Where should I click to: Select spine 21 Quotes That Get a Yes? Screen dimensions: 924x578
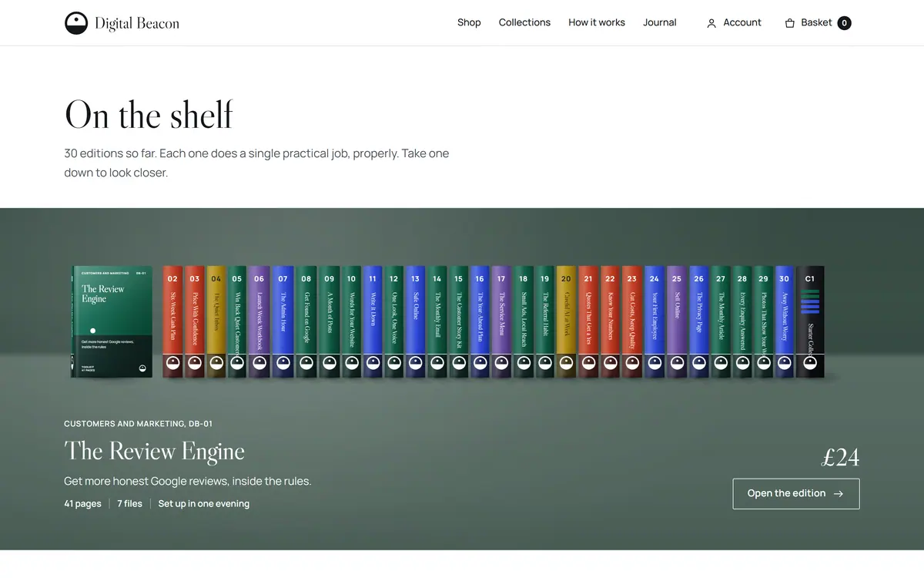click(x=588, y=322)
